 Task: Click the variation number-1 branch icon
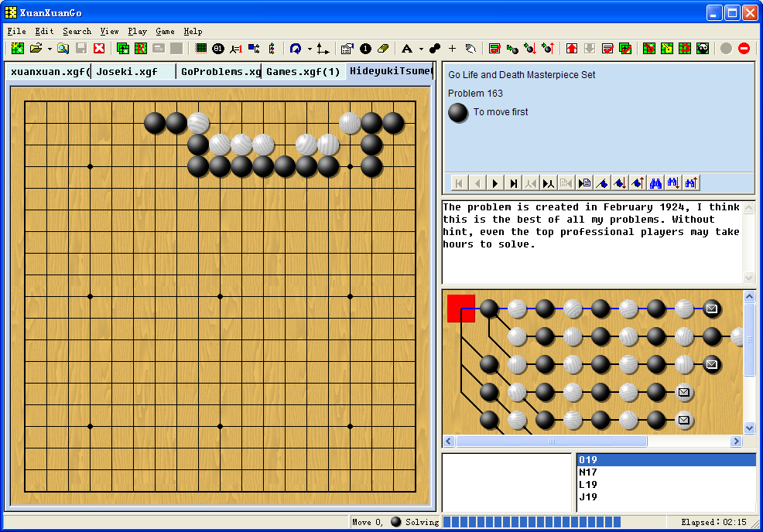pos(236,48)
